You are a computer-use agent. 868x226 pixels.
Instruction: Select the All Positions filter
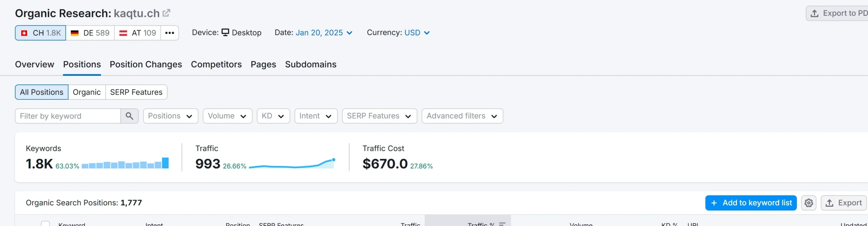(x=42, y=92)
